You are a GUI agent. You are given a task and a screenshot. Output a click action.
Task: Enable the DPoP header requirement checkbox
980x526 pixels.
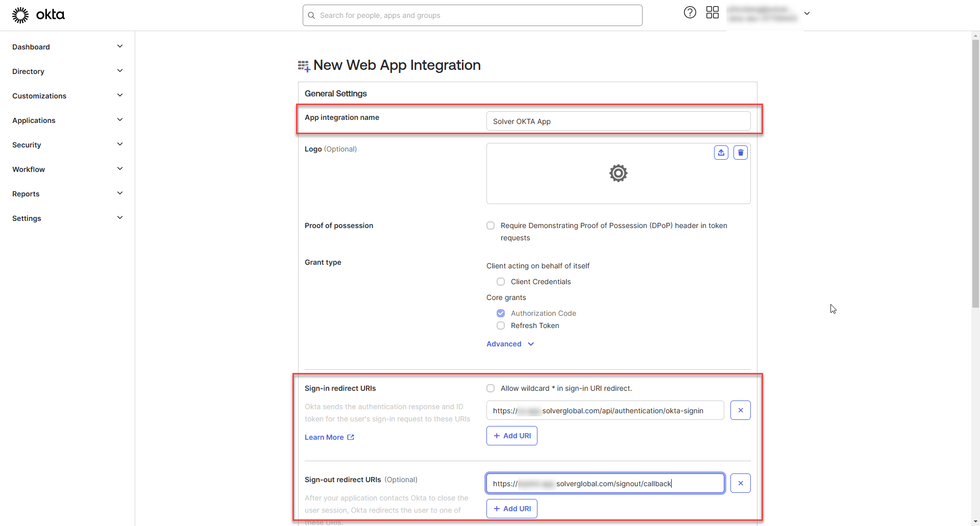491,226
